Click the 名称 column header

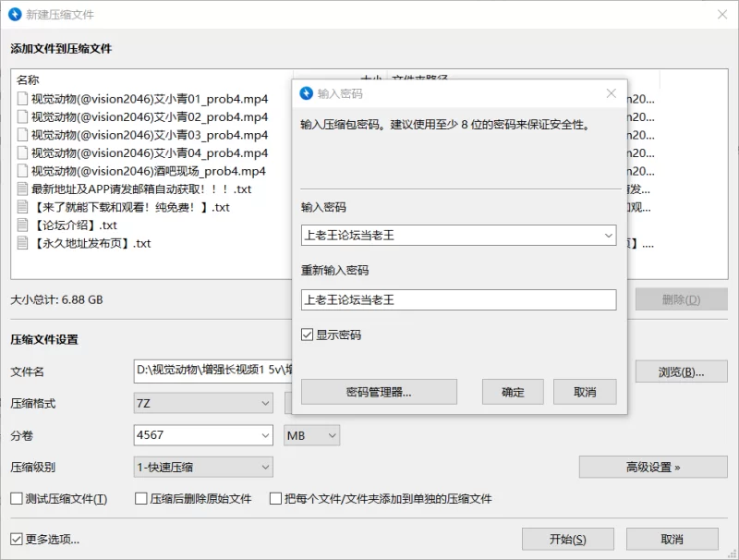pyautogui.click(x=28, y=79)
